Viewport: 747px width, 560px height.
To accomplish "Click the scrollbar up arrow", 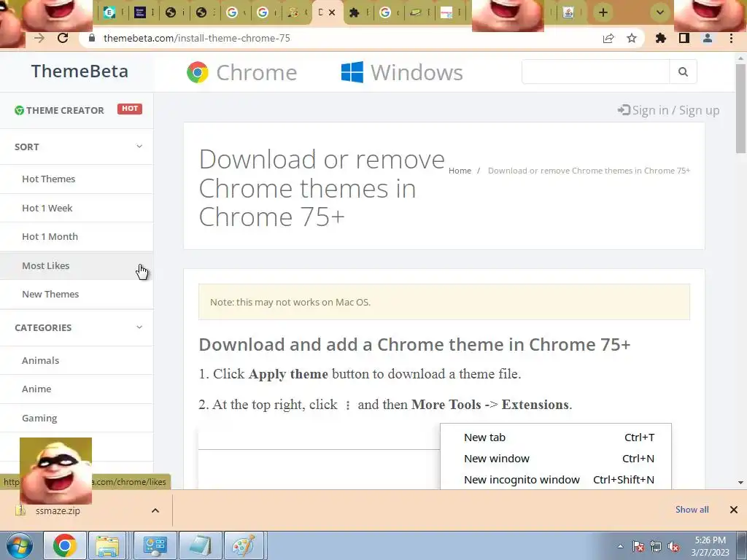I will [x=740, y=58].
